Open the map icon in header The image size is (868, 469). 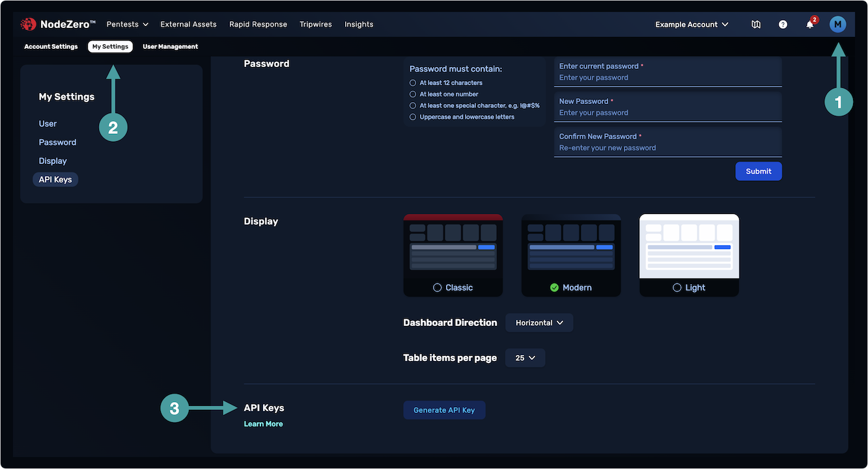[x=756, y=25]
